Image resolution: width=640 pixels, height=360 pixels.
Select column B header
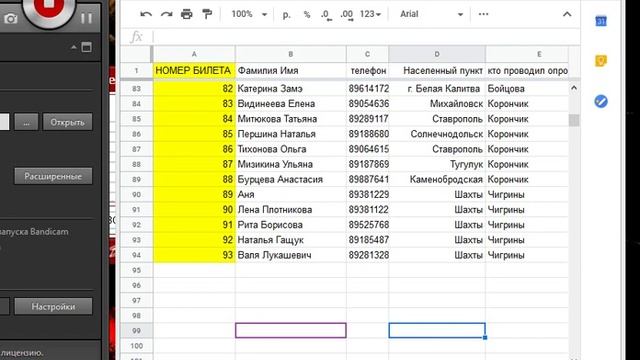(x=291, y=54)
